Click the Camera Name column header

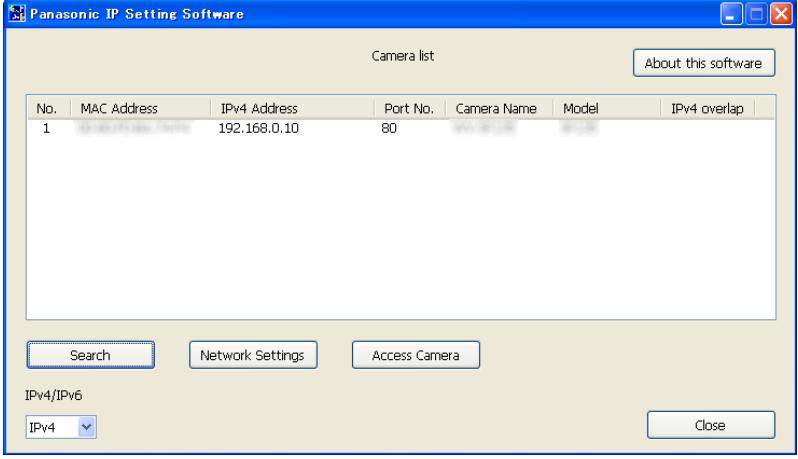(499, 108)
